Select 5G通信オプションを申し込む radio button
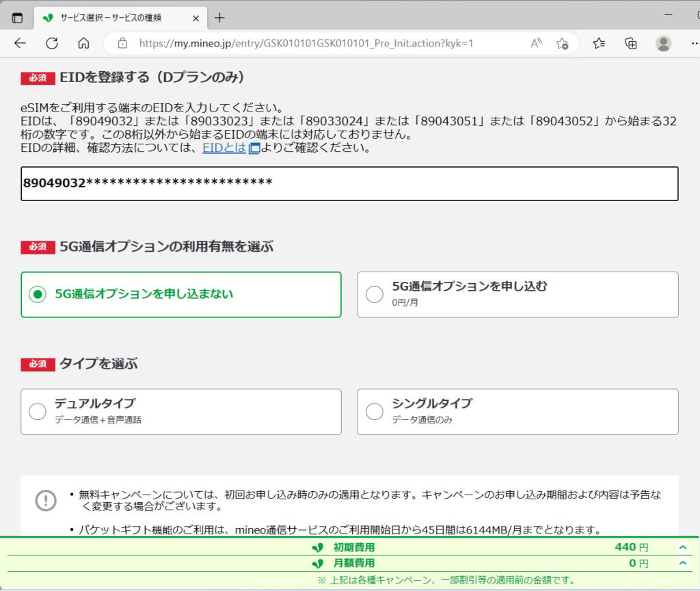Viewport: 700px width, 591px height. point(375,294)
